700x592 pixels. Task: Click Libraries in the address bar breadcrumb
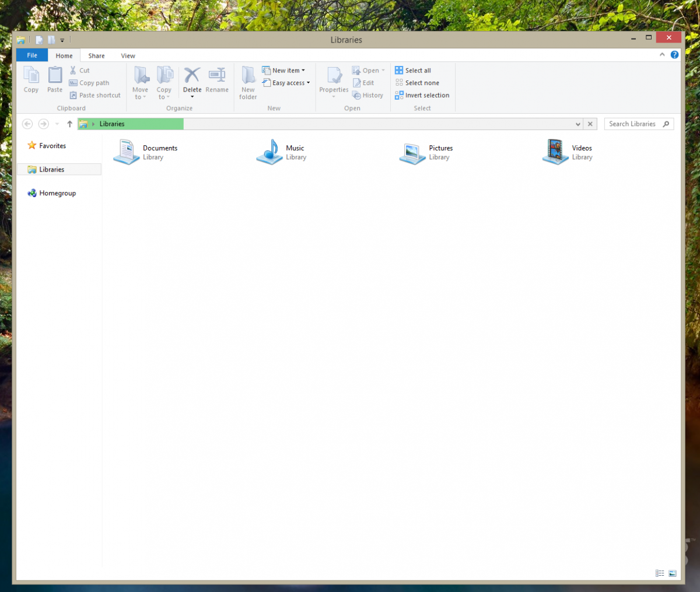click(112, 124)
